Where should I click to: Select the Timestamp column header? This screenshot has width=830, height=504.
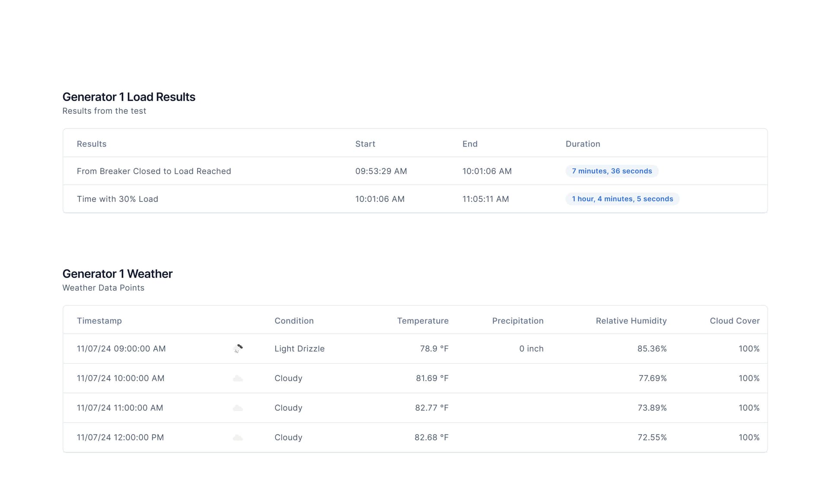(x=99, y=320)
